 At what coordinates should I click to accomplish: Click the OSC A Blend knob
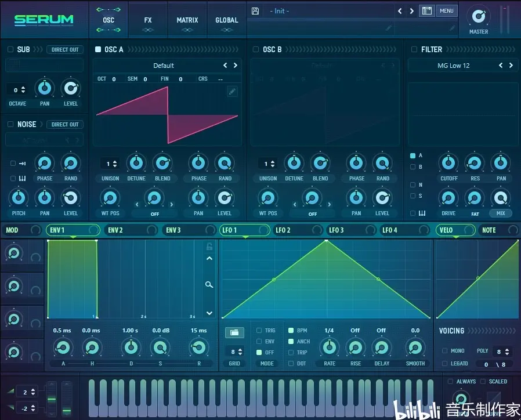(x=162, y=163)
